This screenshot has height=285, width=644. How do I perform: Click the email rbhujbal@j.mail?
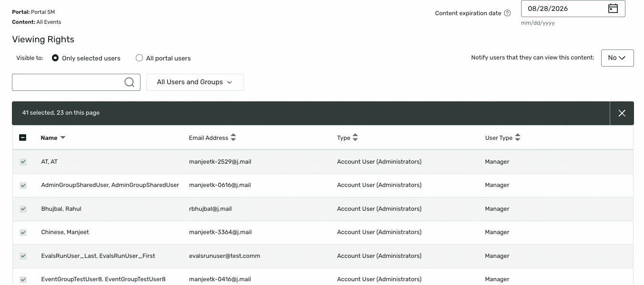click(211, 209)
